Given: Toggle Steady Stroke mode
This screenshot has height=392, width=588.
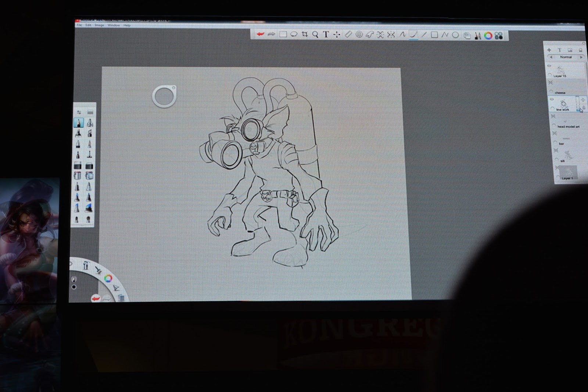Looking at the screenshot, I should click(402, 35).
